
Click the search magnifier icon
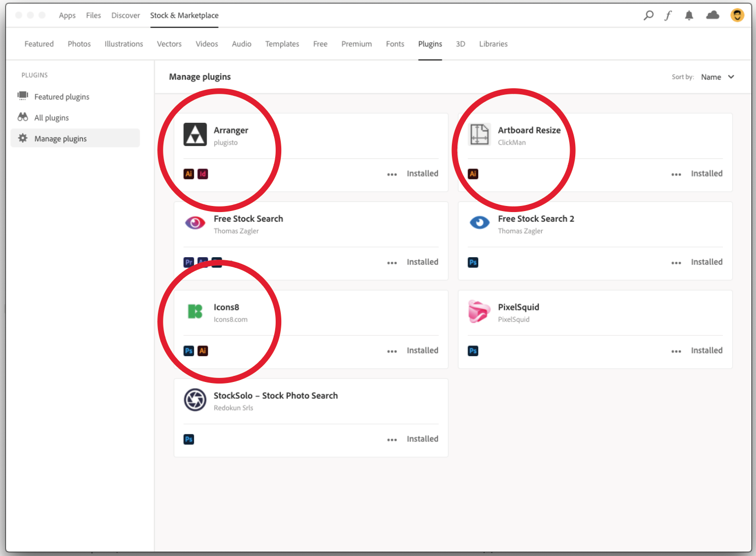pyautogui.click(x=648, y=15)
